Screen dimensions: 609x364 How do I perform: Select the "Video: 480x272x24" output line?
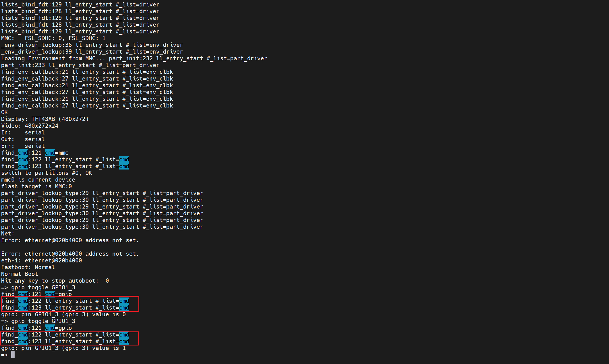point(30,126)
